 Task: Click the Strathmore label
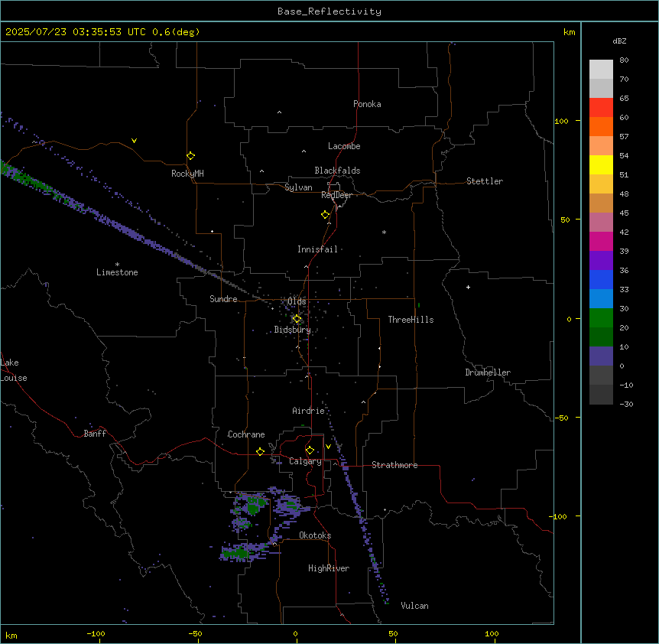pyautogui.click(x=394, y=465)
